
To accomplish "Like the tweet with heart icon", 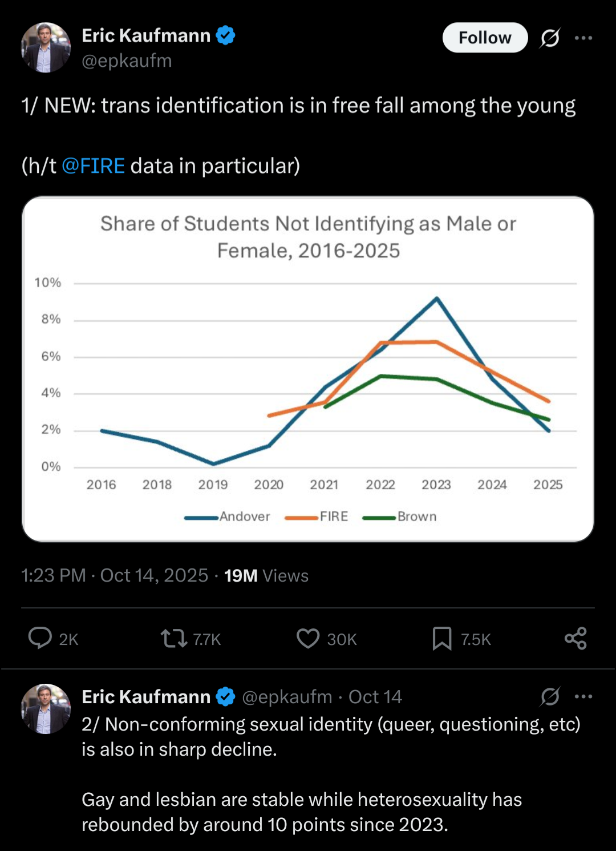I will [308, 638].
